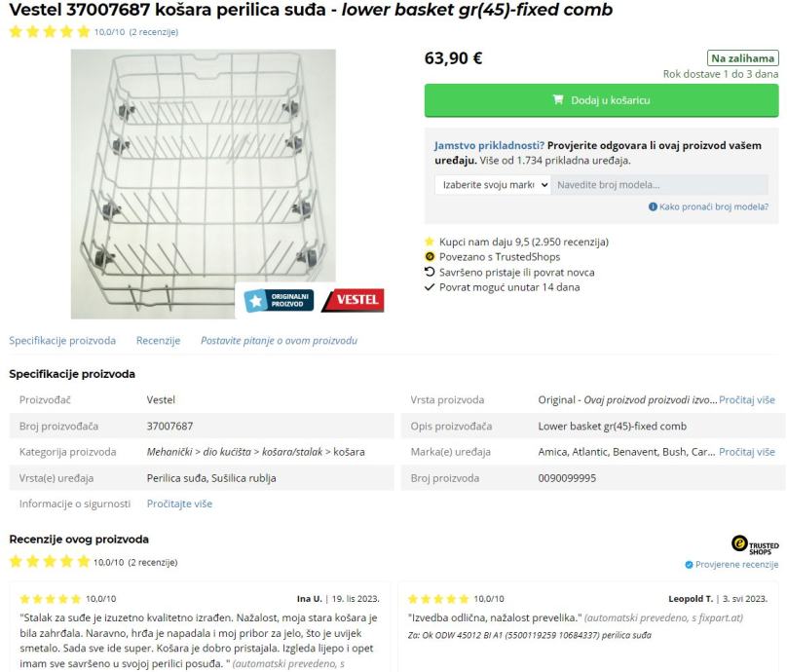Viewport: 787px width, 672px height.
Task: Expand 'Pročitajte više' for Vrsta proizvoda
Action: click(748, 400)
